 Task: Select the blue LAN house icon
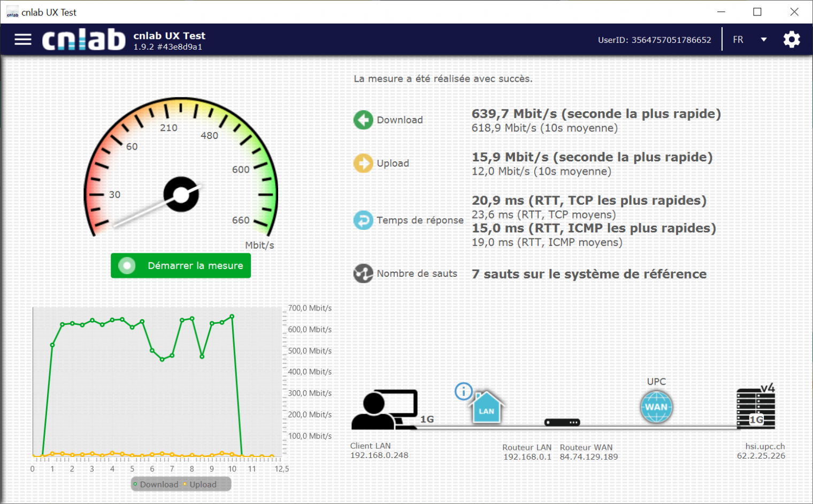tap(486, 408)
